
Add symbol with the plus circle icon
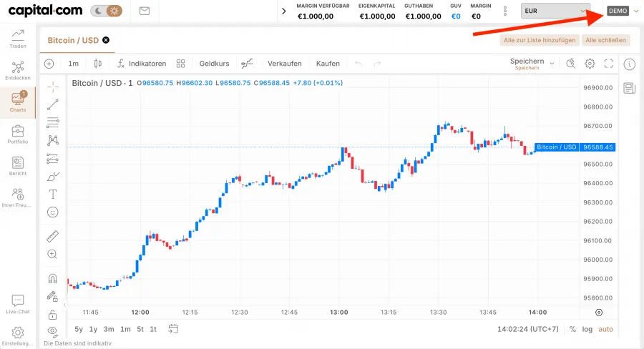click(x=49, y=64)
